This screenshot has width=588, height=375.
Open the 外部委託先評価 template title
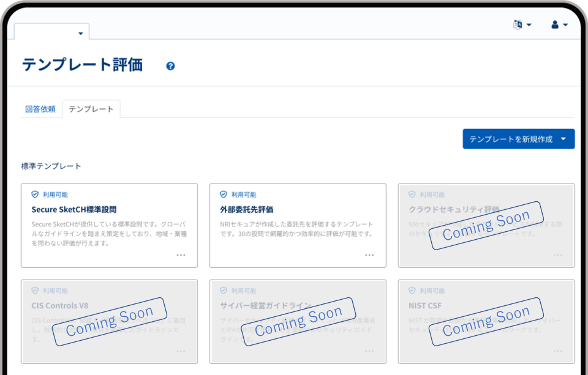tap(246, 209)
